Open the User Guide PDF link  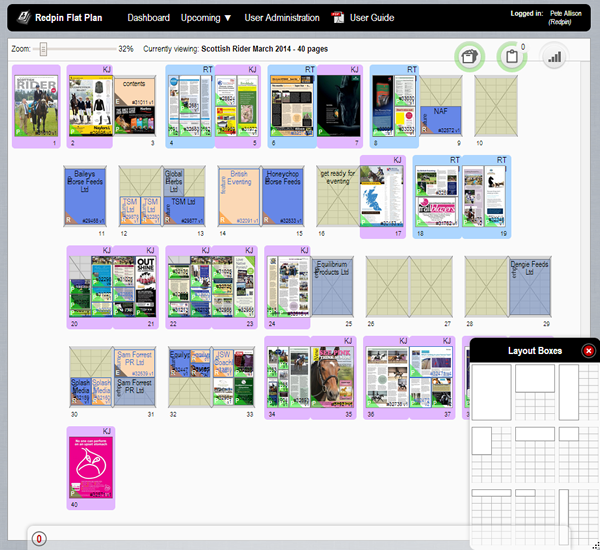coord(372,18)
